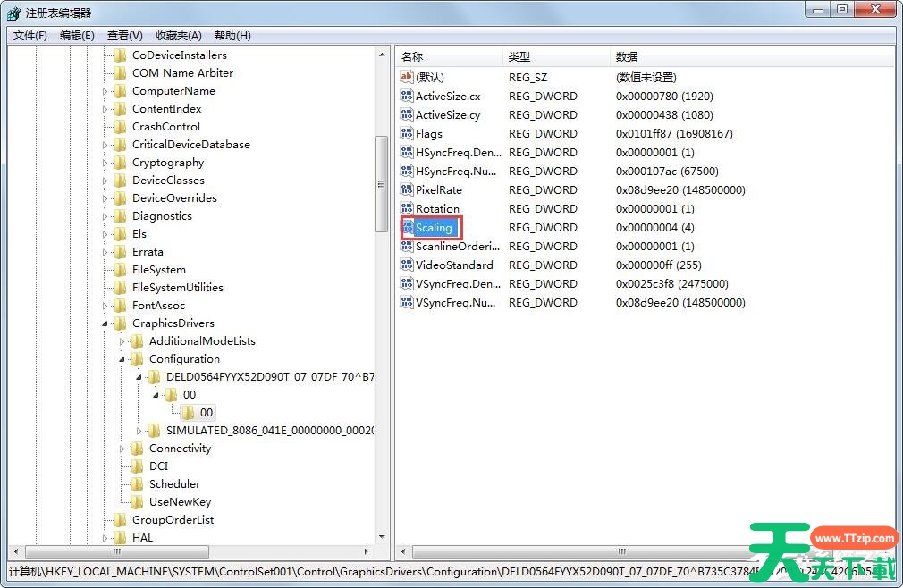Screen dimensions: 903x588
Task: Click the (默认) string value icon
Action: pos(407,77)
